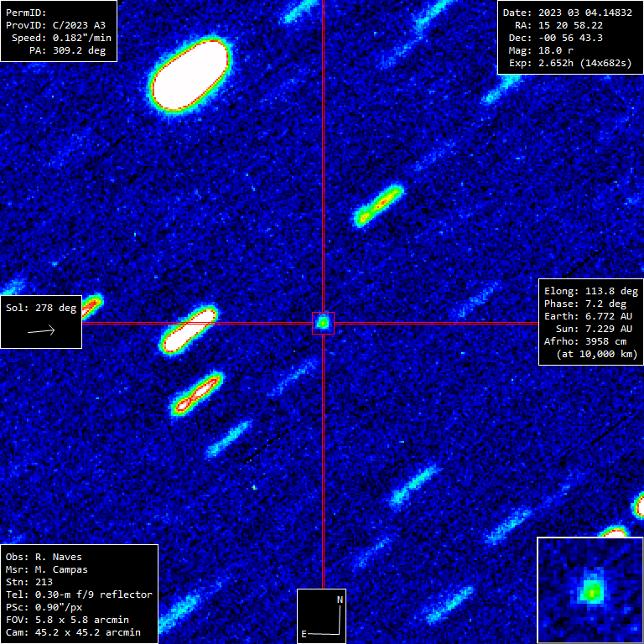644x644 pixels.
Task: Select the 'Cam: 45.2 x 45.2 arcmin' line
Action: 73,632
